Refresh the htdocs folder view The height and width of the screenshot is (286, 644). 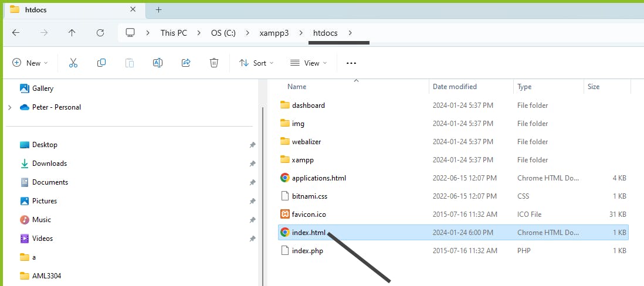coord(100,33)
